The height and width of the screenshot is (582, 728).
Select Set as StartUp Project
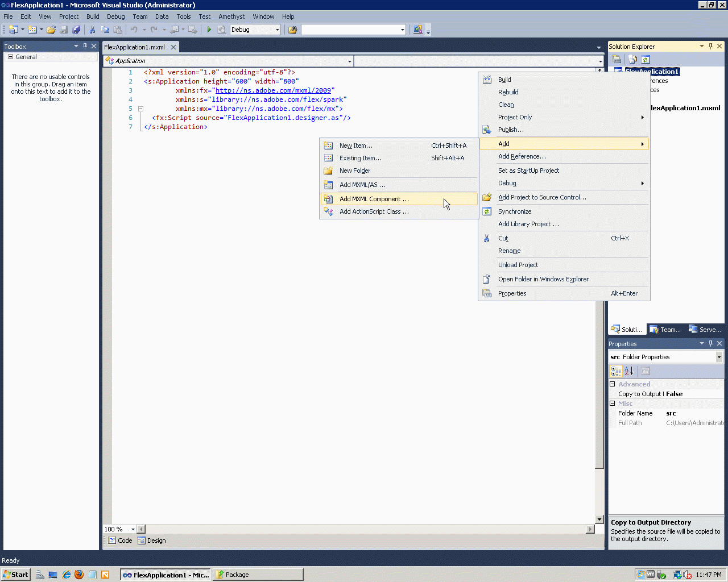click(564, 171)
